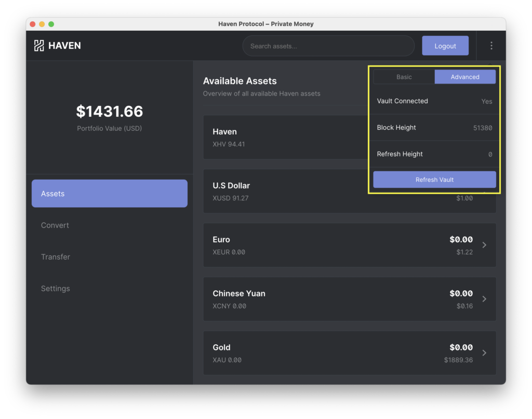Click the Chinese Yuan price $0.16
The image size is (532, 419).
click(464, 306)
